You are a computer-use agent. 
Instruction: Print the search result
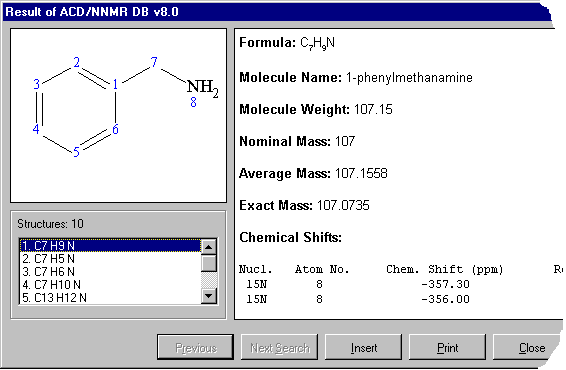tap(447, 347)
